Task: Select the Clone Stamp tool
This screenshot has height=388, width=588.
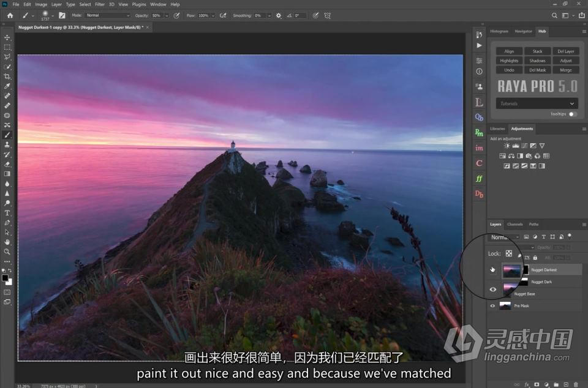Action: pos(7,144)
